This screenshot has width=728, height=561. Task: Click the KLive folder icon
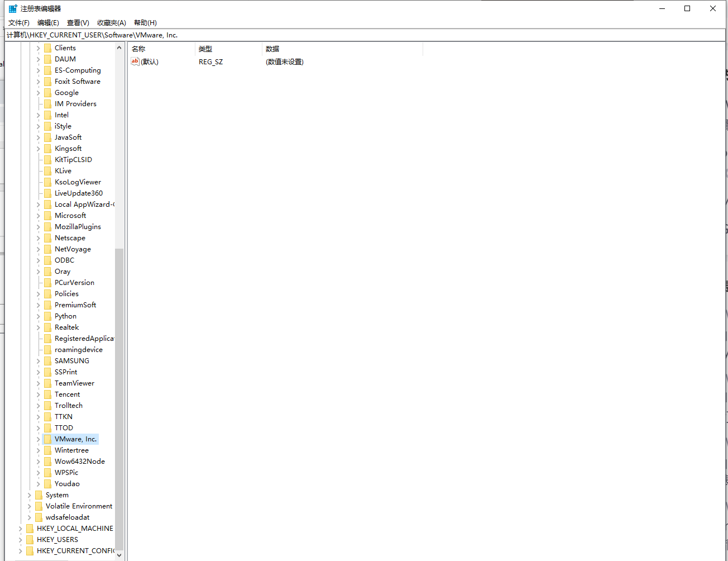tap(47, 171)
